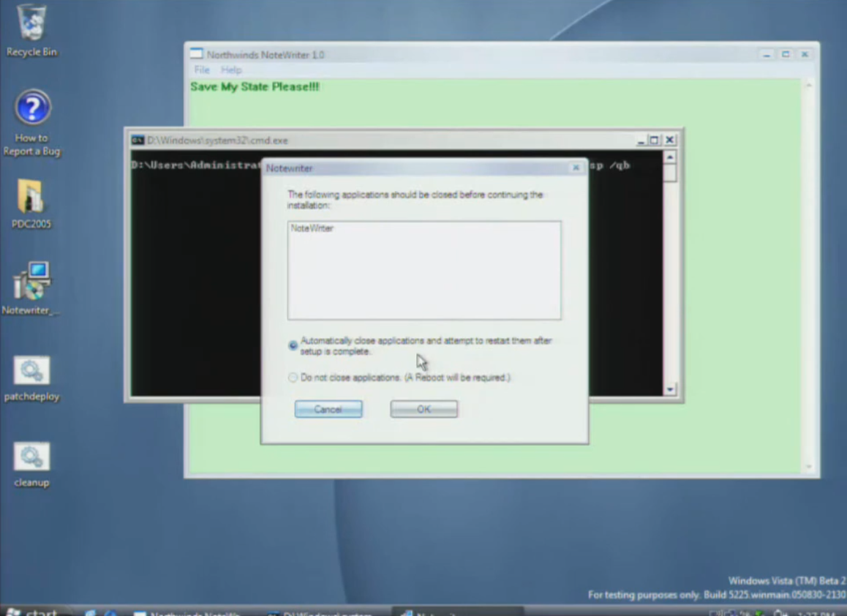Click cmd window scrollbar up arrow
Viewport: 847px width, 616px height.
(670, 157)
